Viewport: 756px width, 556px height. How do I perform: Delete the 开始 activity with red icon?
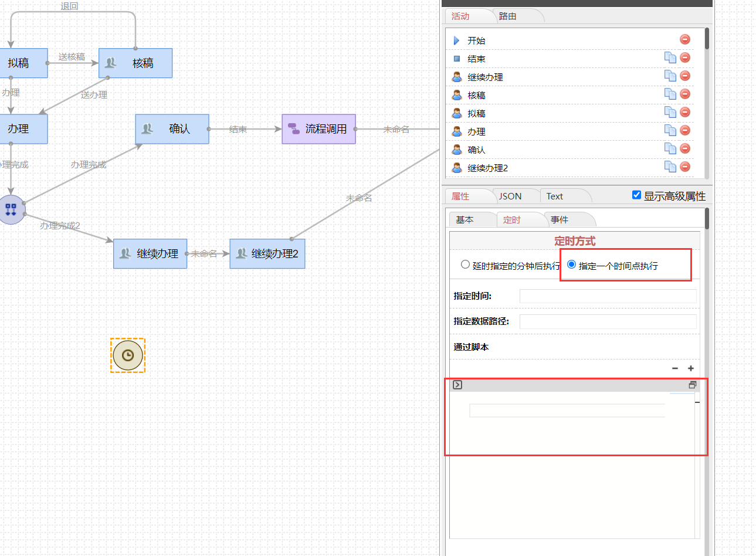[685, 39]
